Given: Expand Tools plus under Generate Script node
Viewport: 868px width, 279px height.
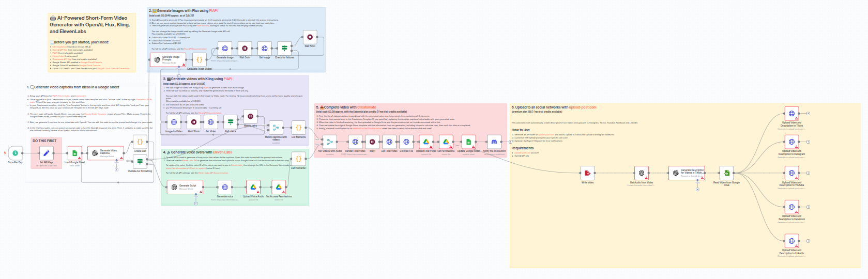Looking at the screenshot, I should tap(196, 203).
